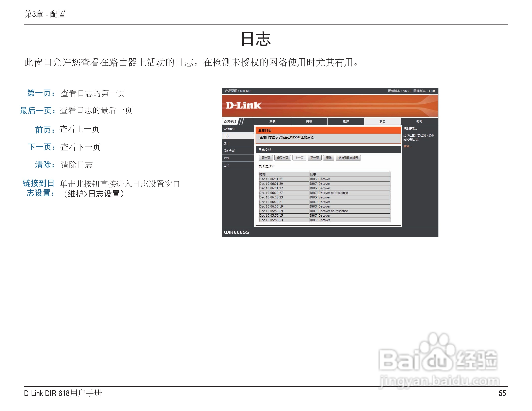
Task: Click the blue 链接到日志设置: label in document
Action: pyautogui.click(x=39, y=188)
